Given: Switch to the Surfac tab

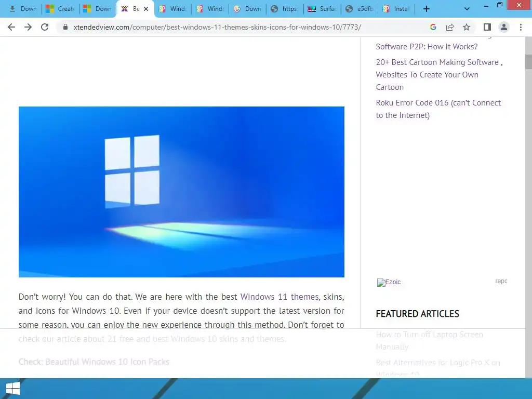Looking at the screenshot, I should click(x=321, y=9).
